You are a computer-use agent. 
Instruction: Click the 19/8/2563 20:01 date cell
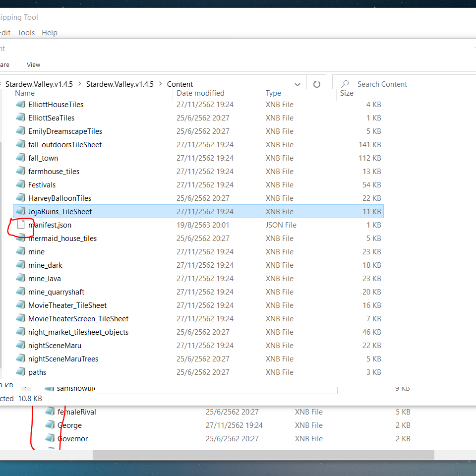(x=203, y=225)
